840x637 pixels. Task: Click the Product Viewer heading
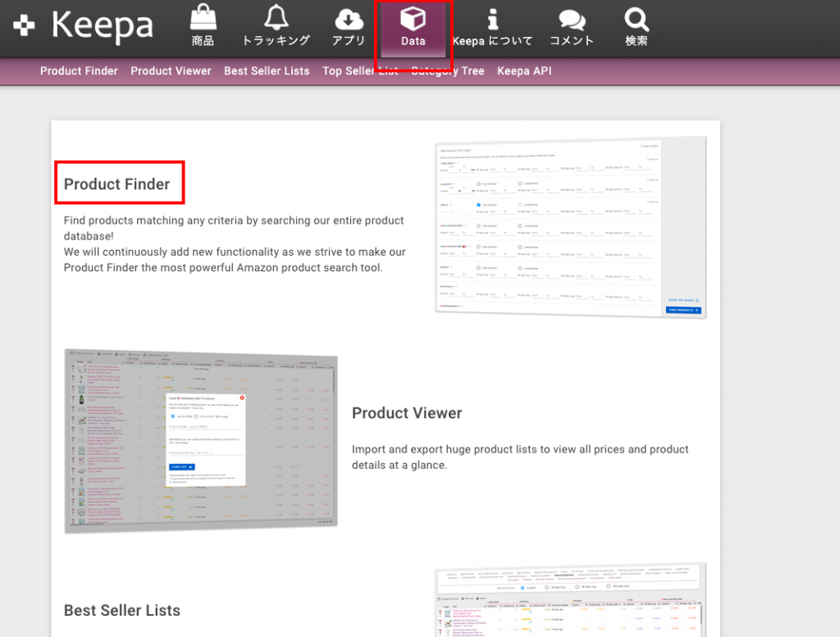coord(407,413)
